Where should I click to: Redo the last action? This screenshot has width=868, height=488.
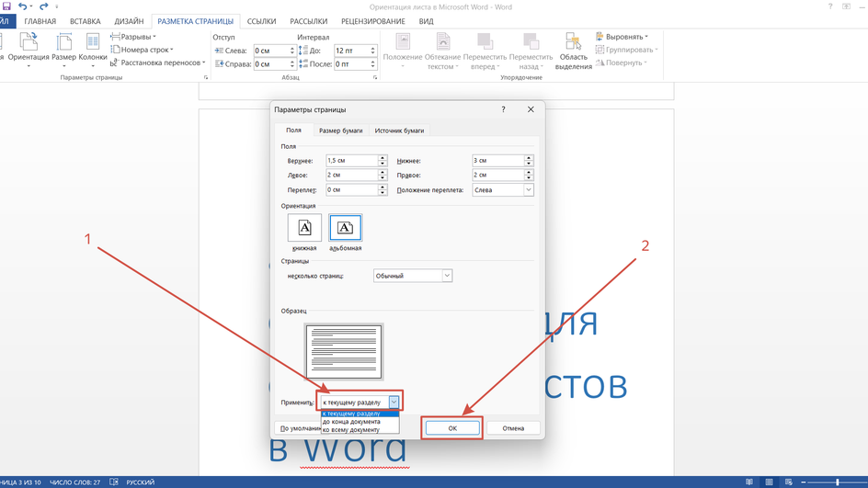[44, 6]
